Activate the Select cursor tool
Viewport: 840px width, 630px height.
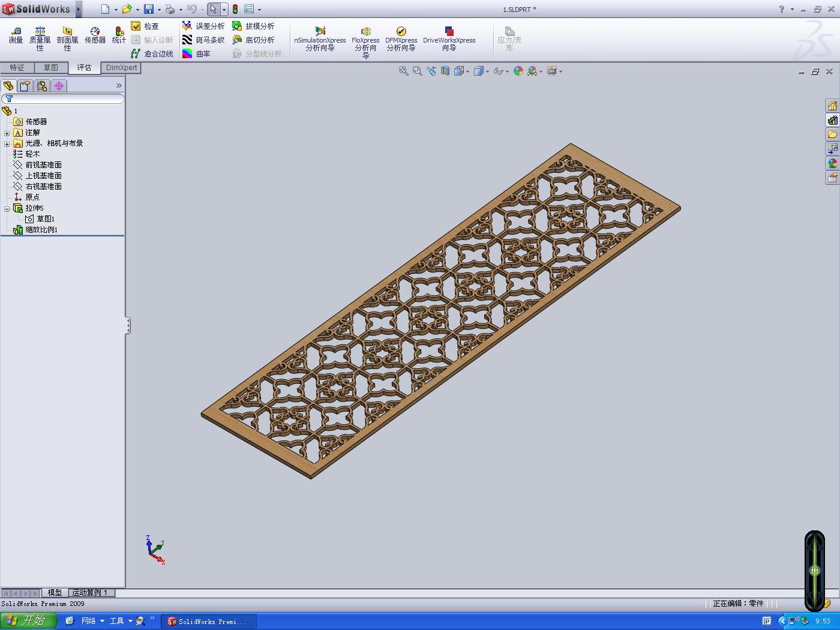(x=214, y=9)
